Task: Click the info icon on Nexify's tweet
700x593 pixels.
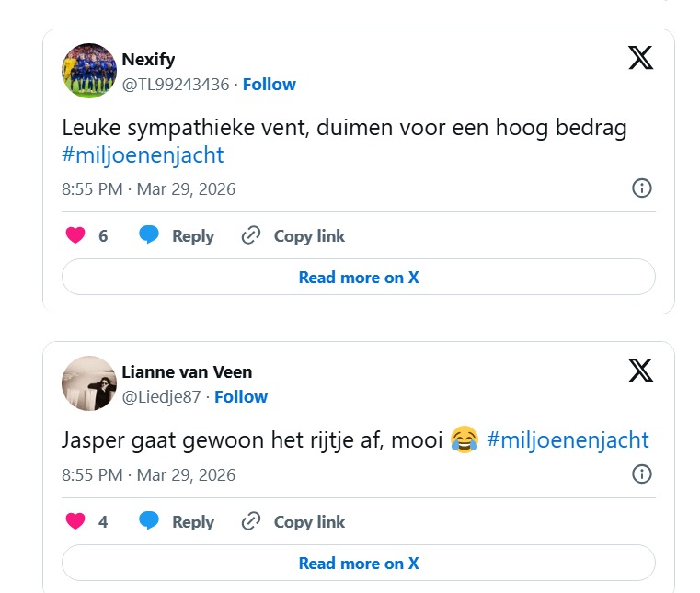Action: click(x=642, y=188)
